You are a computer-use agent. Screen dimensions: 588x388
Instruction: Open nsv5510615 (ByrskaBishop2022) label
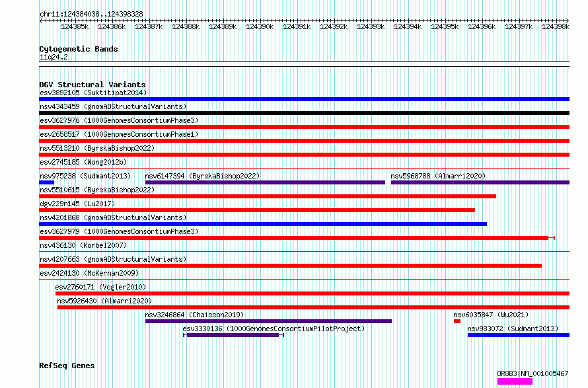(x=97, y=190)
